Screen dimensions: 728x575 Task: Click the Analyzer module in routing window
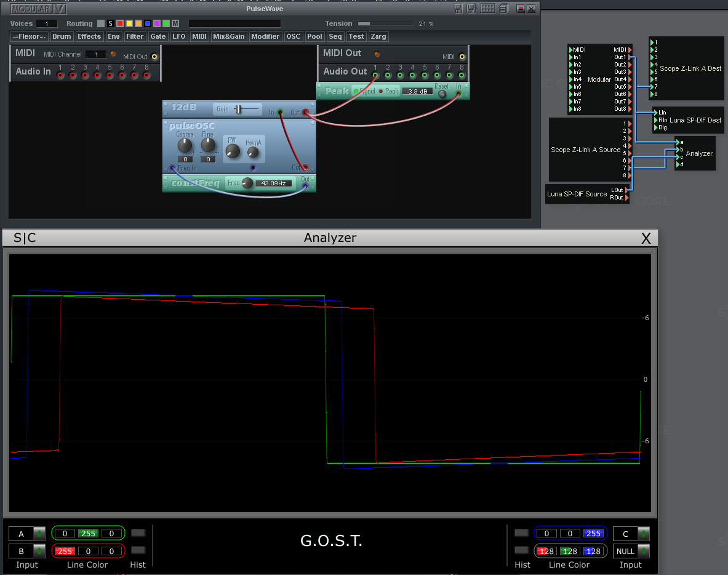[x=695, y=153]
